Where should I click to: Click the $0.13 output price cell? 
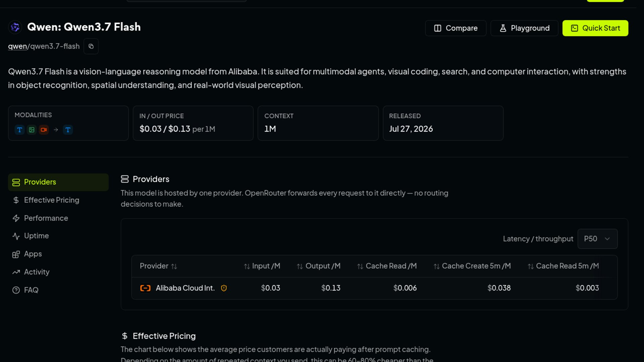click(331, 288)
